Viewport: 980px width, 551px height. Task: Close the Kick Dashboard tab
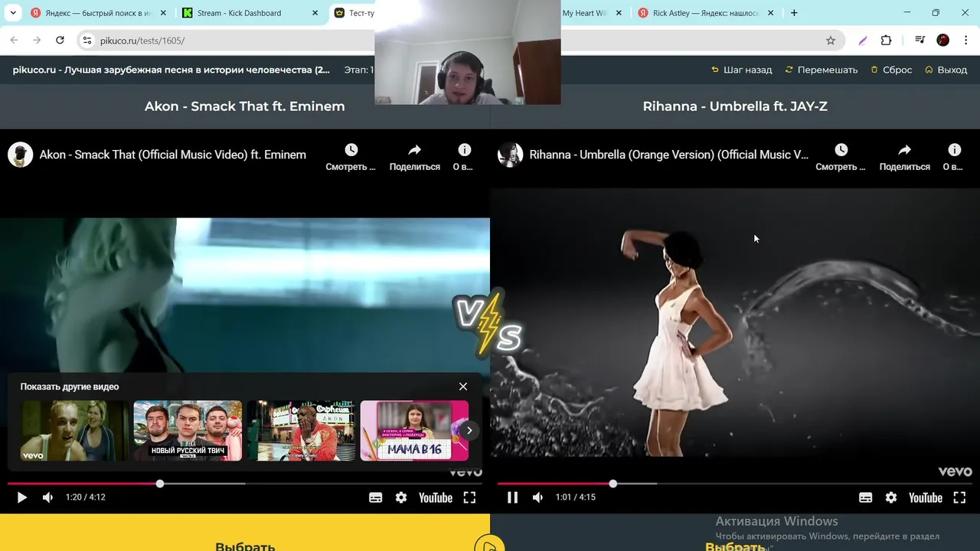coord(315,13)
